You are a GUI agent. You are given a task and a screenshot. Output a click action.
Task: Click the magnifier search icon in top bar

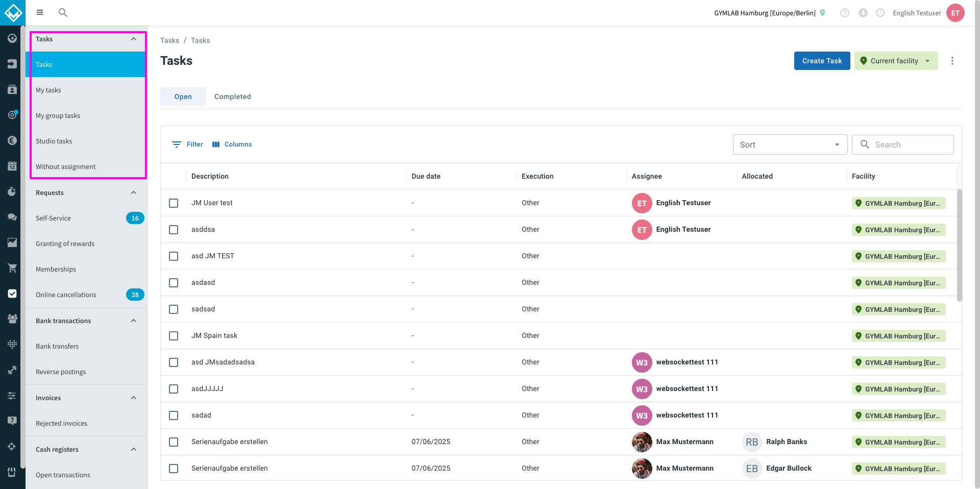click(63, 13)
